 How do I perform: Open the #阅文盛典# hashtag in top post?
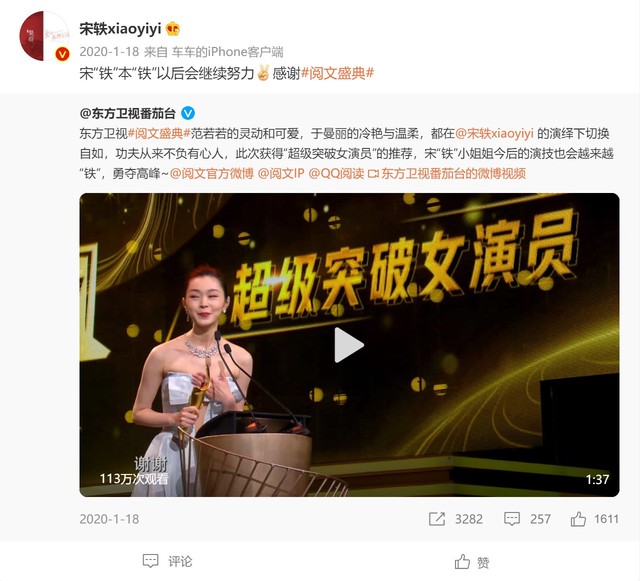click(337, 73)
